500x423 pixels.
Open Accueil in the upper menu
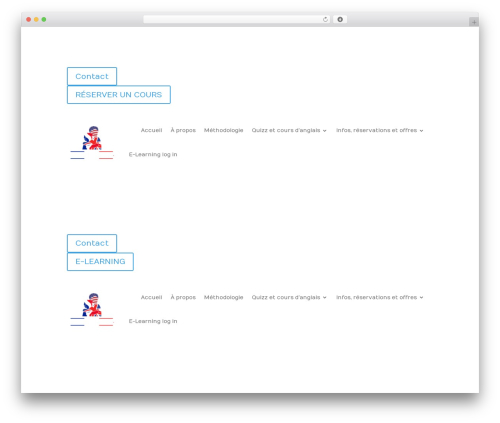[x=151, y=130]
